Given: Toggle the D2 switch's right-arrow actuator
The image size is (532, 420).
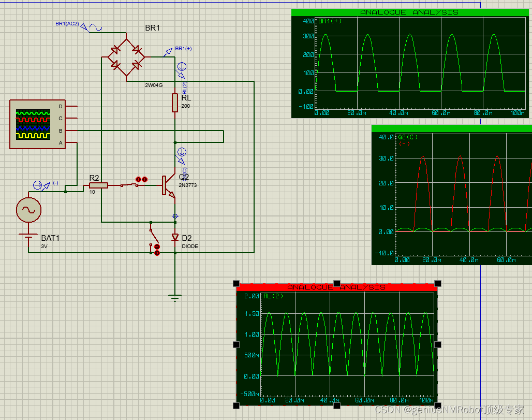Looking at the screenshot, I should (157, 253).
